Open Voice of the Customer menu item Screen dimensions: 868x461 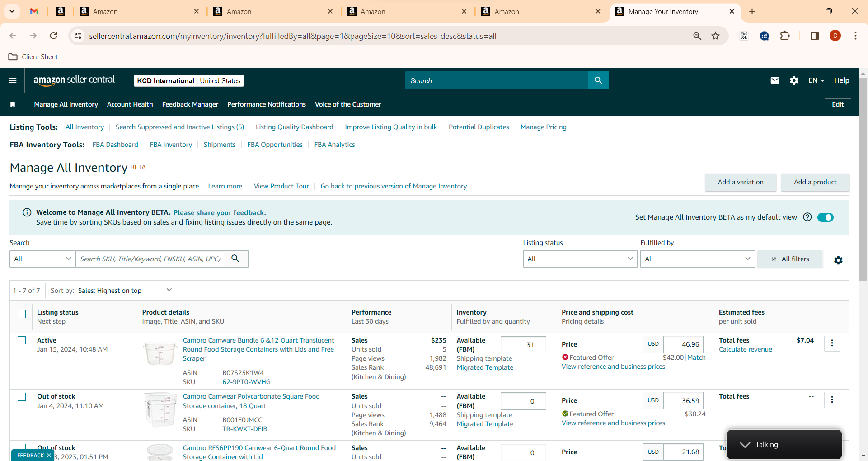tap(348, 104)
